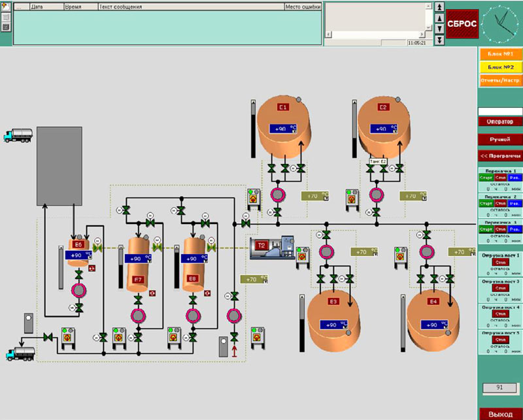Screen dimensions: 523x420
Task: Select the tank E4 label
Action: coord(432,302)
